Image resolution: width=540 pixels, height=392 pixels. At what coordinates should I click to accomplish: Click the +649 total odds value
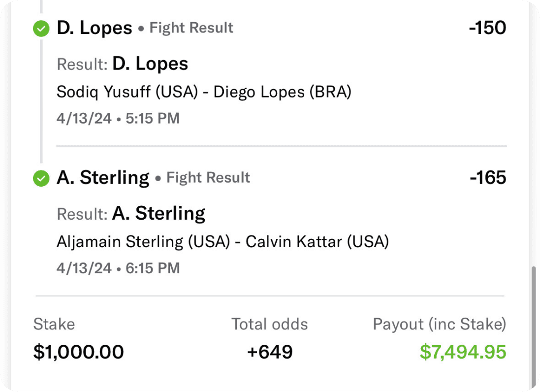tap(270, 352)
